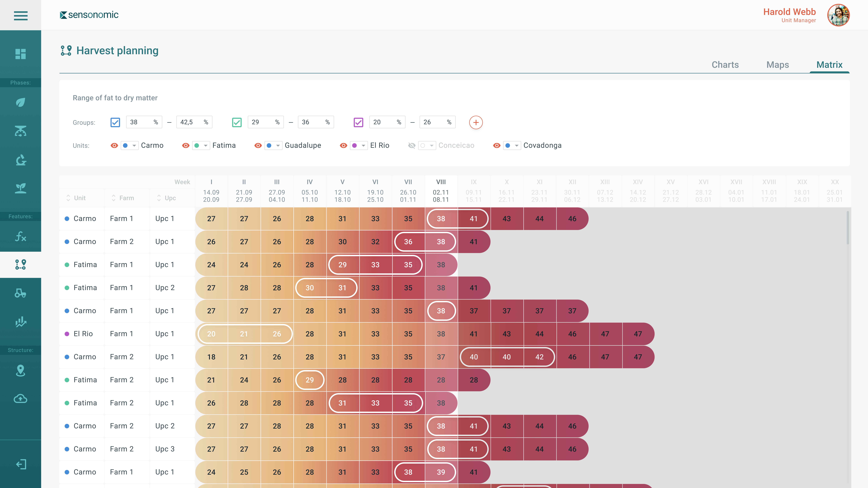Select the leaf phase icon
The height and width of the screenshot is (488, 868).
[21, 102]
